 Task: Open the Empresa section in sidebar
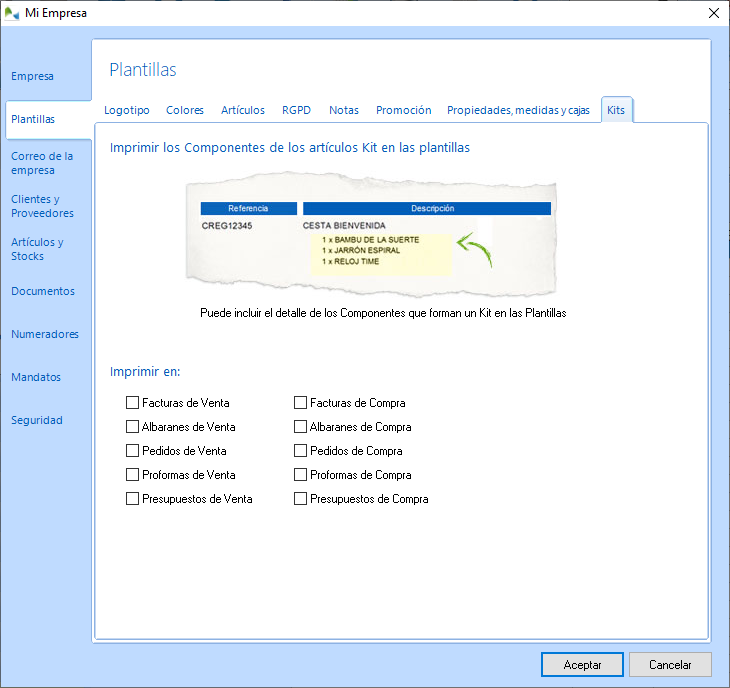click(32, 76)
